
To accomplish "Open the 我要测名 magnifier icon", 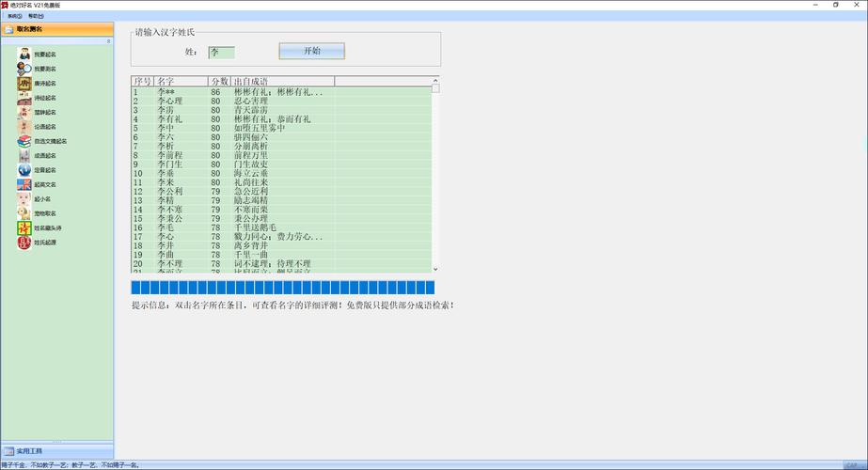I will [x=24, y=69].
